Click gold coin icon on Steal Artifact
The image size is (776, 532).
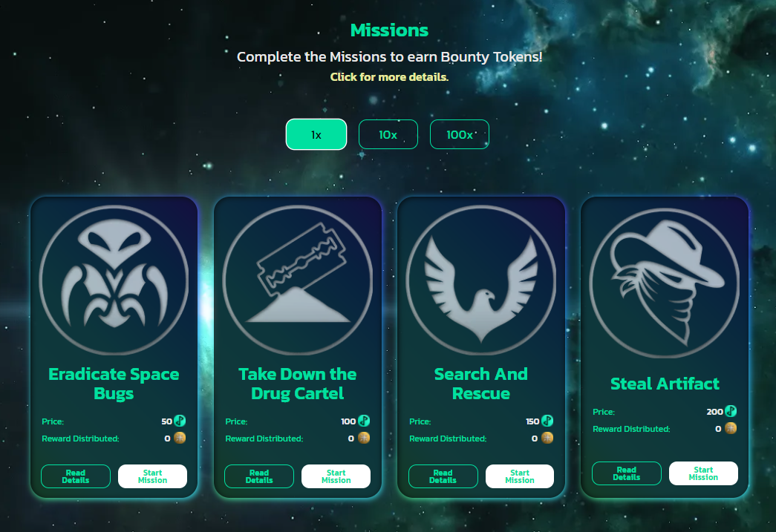click(x=731, y=428)
